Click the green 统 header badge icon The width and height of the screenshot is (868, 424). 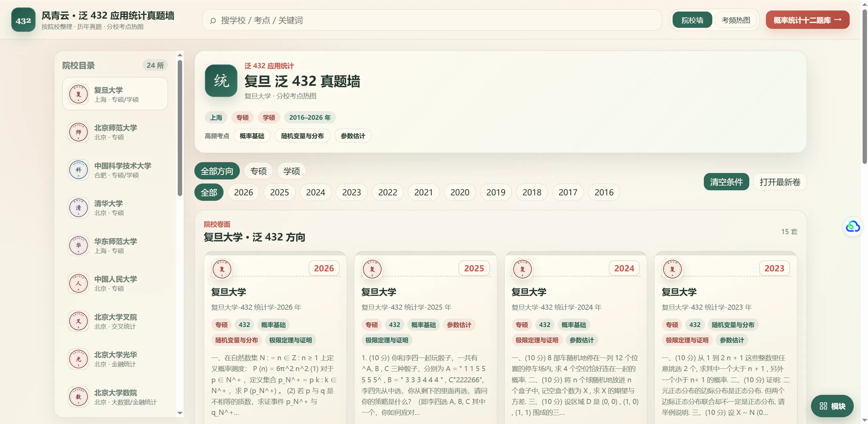click(221, 81)
